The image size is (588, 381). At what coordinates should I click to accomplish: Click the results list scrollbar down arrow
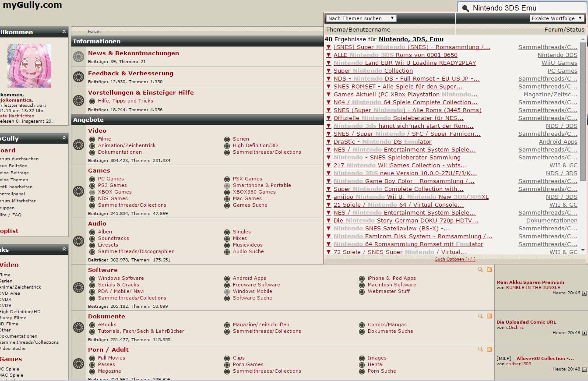coord(583,250)
